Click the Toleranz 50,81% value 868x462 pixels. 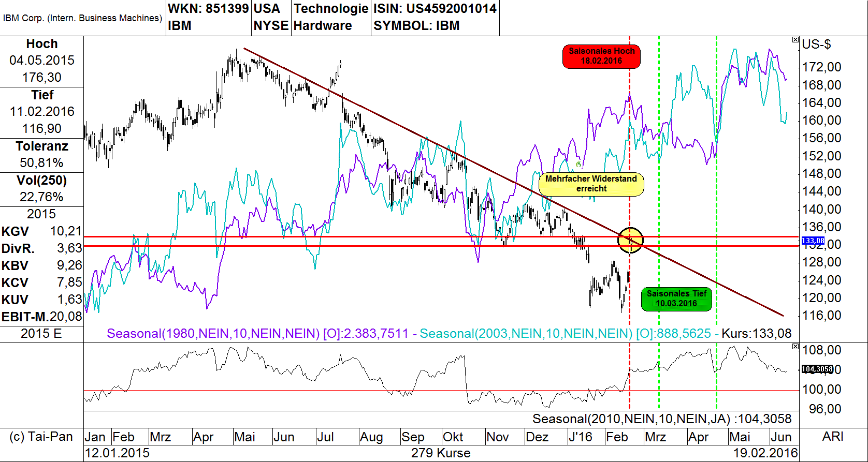[x=42, y=163]
